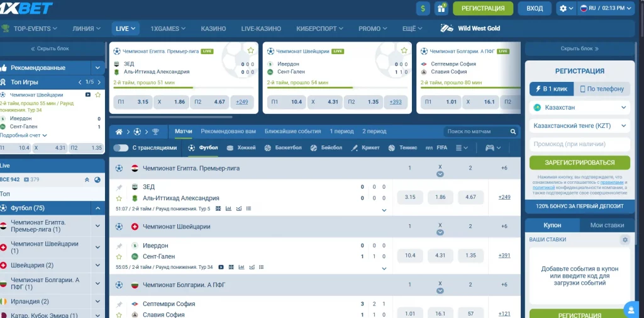The width and height of the screenshot is (644, 318).
Task: Open the LIVE menu
Action: 125,28
